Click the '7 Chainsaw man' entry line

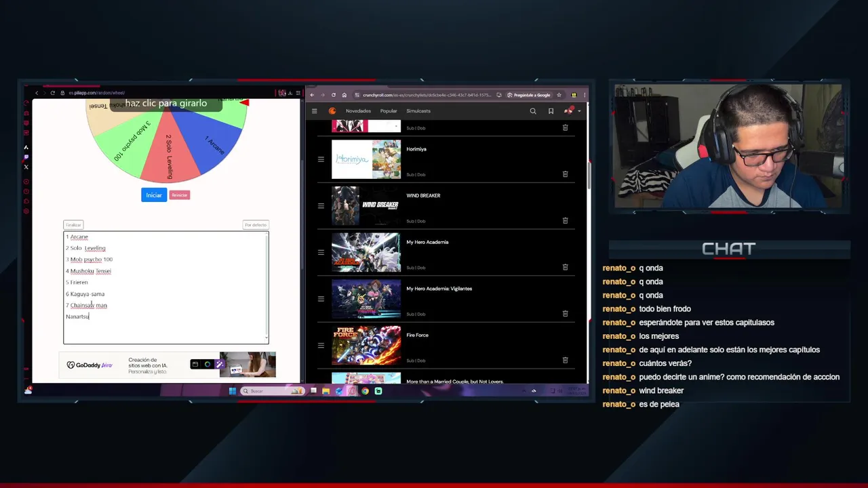pyautogui.click(x=87, y=306)
